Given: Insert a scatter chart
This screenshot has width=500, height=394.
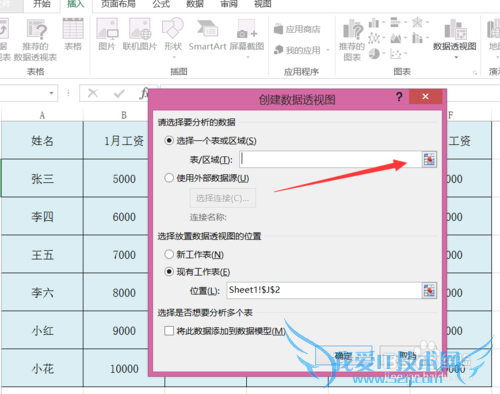Looking at the screenshot, I should point(396,54).
